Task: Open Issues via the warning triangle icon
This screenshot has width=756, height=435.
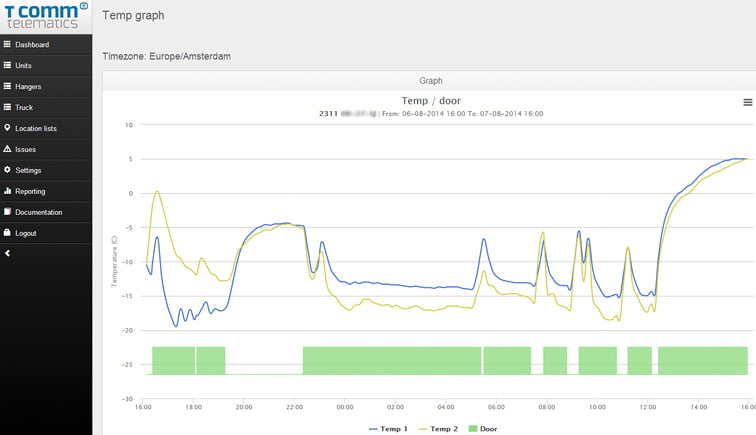Action: (7, 150)
